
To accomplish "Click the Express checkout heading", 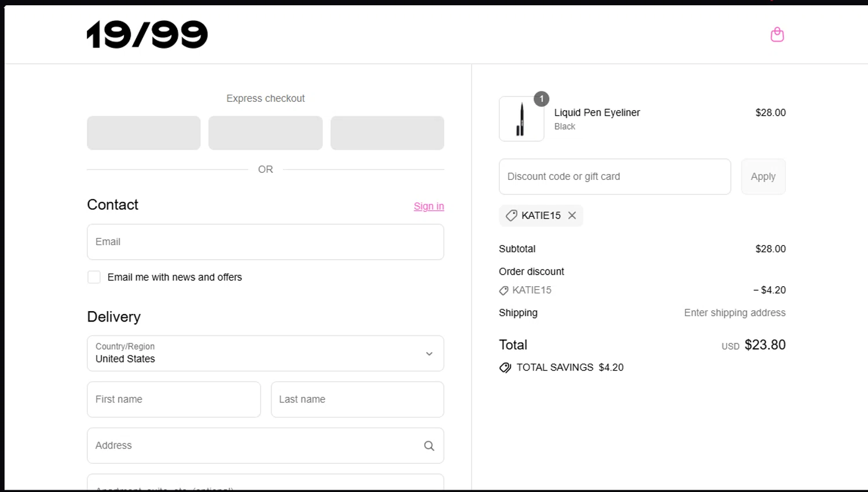I will (266, 99).
